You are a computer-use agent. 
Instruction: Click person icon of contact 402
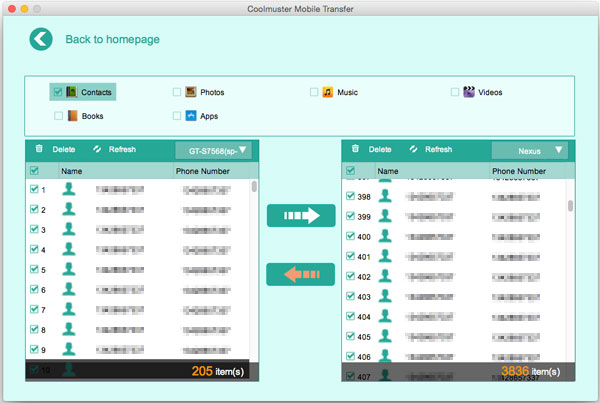[x=385, y=276]
